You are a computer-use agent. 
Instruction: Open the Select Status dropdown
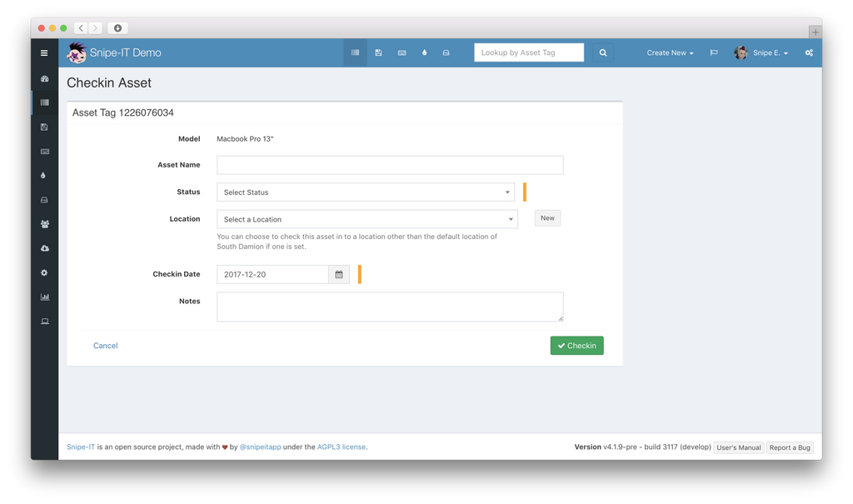(x=365, y=192)
